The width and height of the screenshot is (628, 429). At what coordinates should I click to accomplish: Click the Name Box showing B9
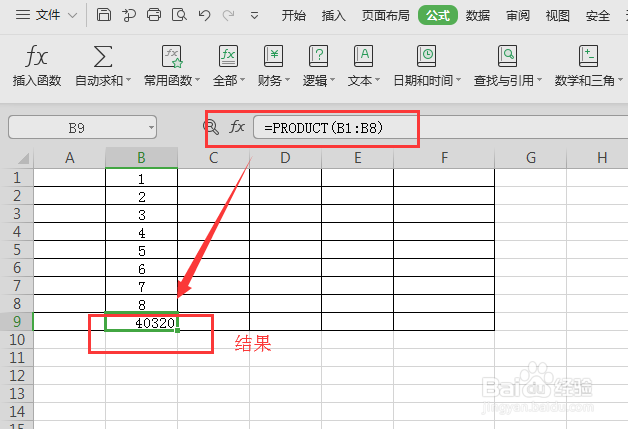pos(82,128)
